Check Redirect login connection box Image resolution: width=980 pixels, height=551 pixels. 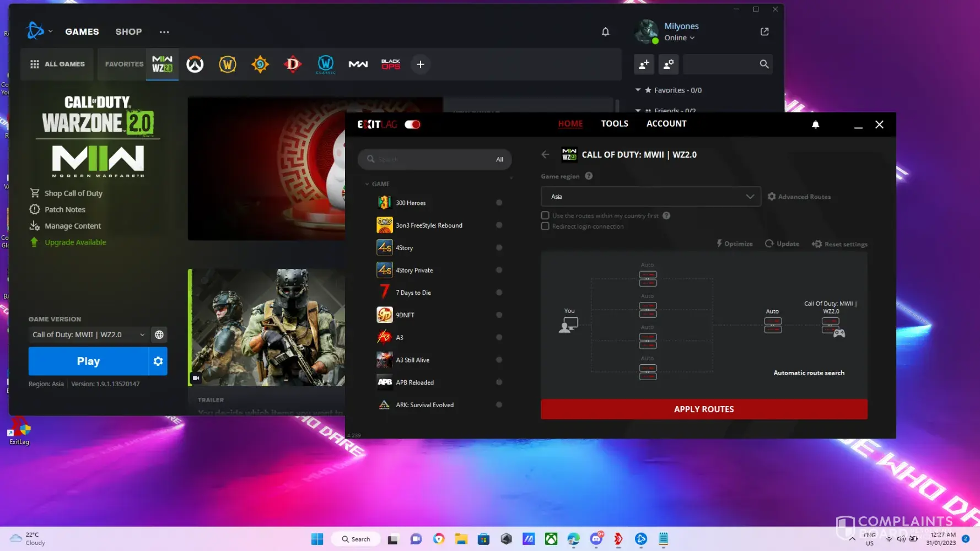(x=545, y=226)
